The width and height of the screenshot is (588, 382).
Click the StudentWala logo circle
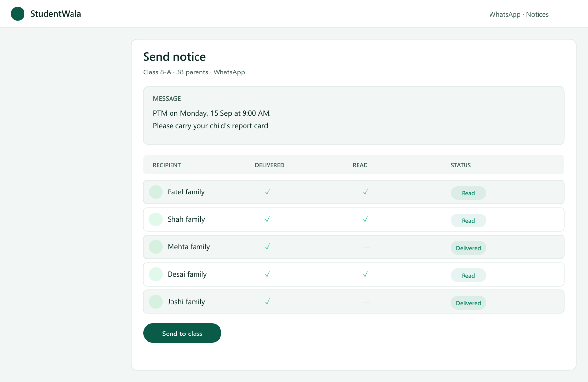[x=18, y=14]
